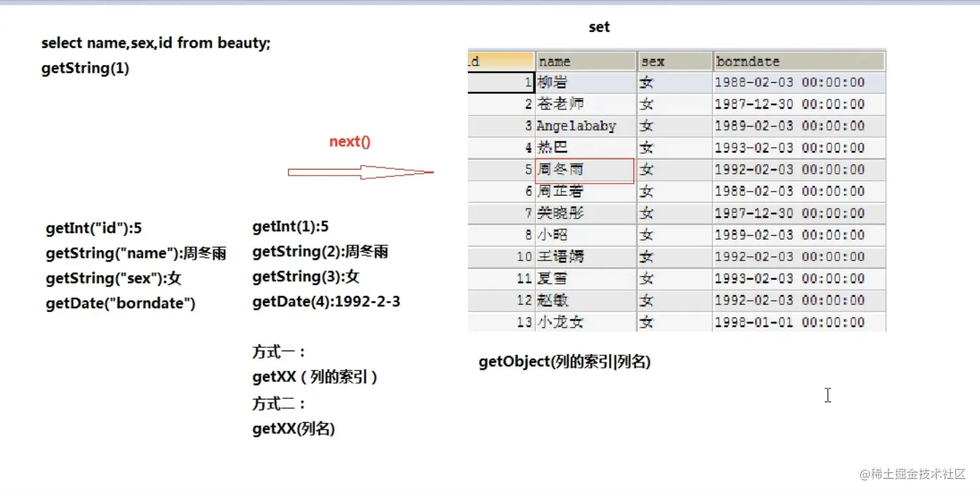Click the '方式二：' heading
The image size is (980, 495).
278,404
